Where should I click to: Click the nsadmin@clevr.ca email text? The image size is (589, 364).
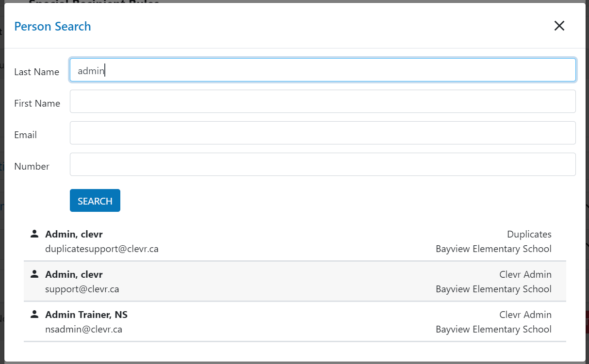pos(83,329)
